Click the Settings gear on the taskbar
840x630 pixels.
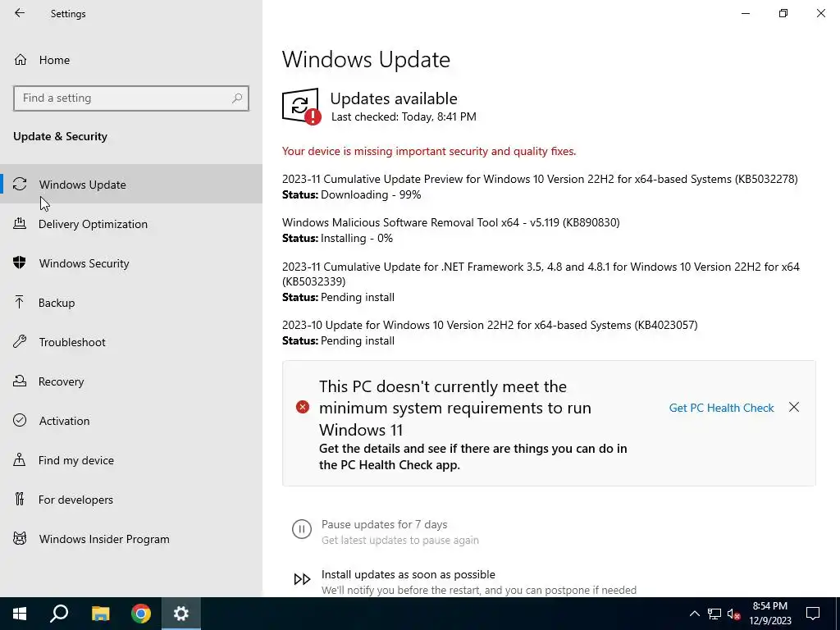[181, 614]
